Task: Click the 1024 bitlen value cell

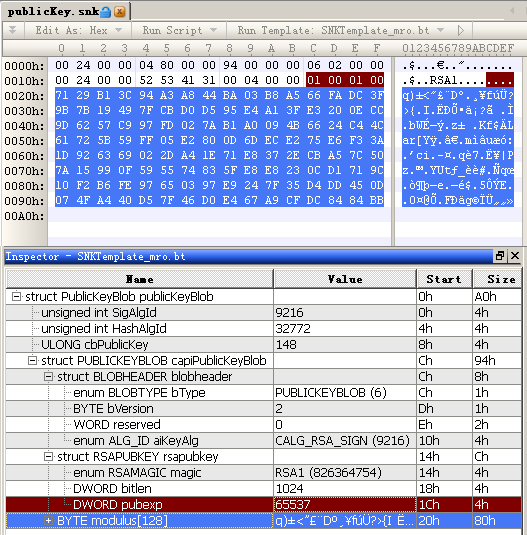Action: [345, 489]
